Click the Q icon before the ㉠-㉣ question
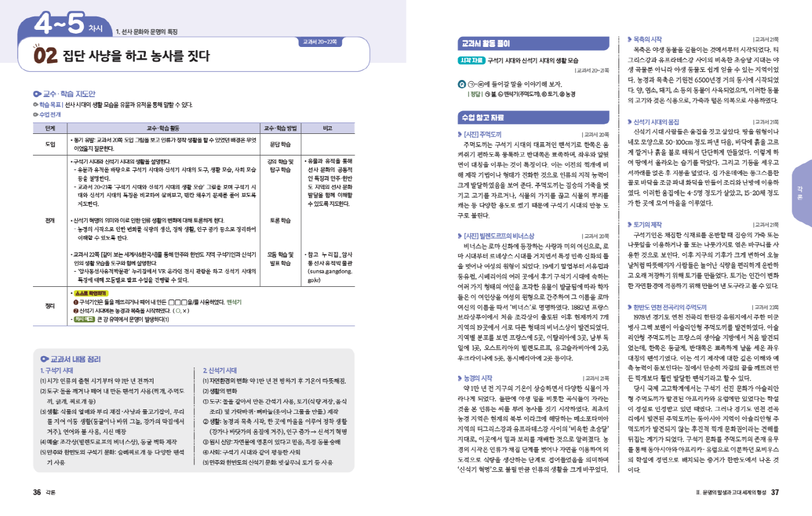812x516 pixels. (461, 84)
